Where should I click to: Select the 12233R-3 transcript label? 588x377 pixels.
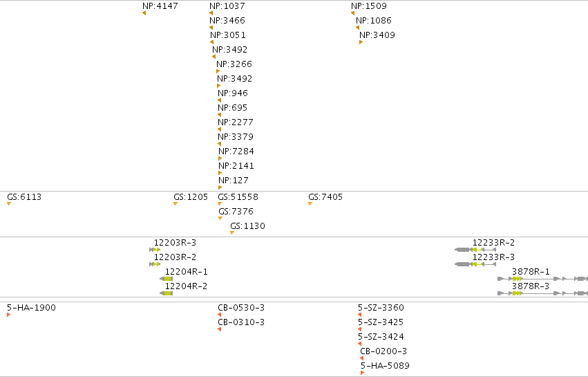tap(493, 257)
